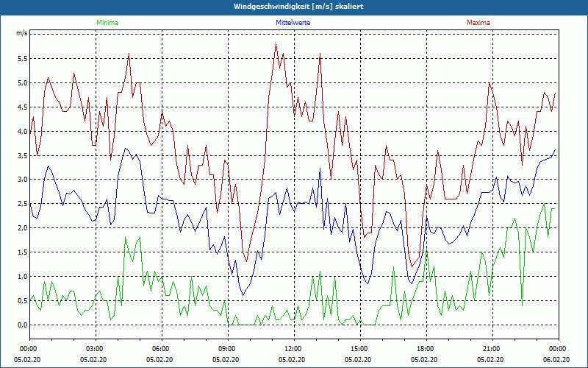Image resolution: width=588 pixels, height=368 pixels.
Task: Click the chart title Windgeschwindigkeit [m/s] skaliert
Action: [298, 7]
